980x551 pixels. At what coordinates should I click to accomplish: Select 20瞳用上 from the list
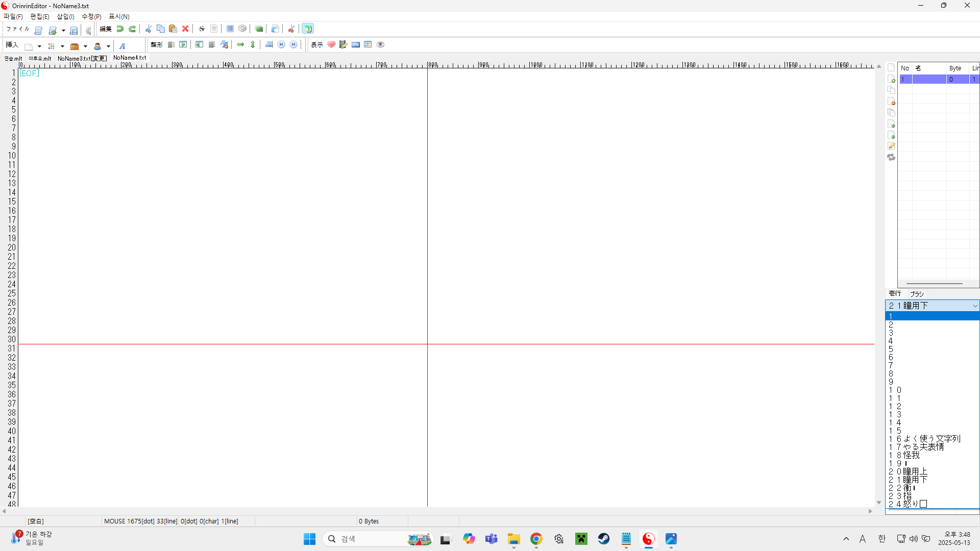tap(932, 471)
